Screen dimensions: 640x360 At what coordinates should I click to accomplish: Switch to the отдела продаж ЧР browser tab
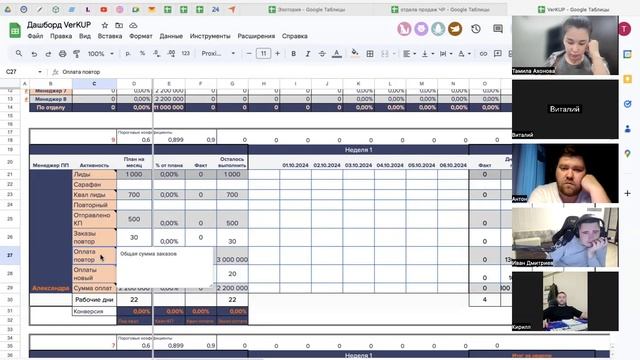(x=440, y=9)
